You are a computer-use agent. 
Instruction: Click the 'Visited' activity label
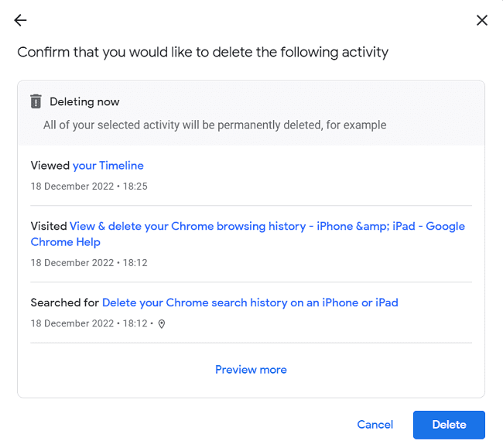pyautogui.click(x=49, y=227)
